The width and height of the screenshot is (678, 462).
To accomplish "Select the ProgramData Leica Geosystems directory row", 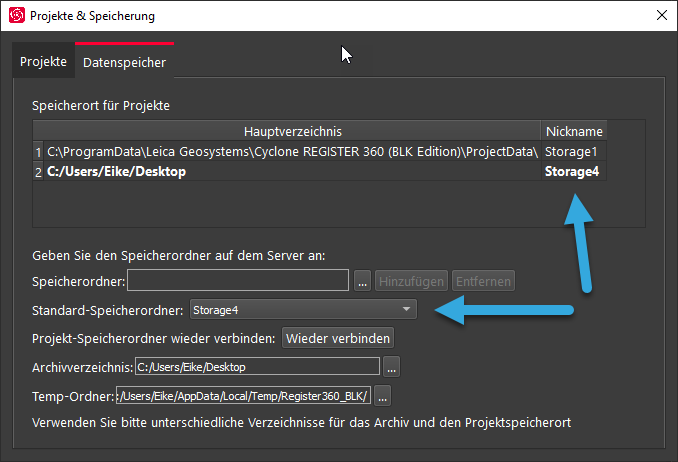I will coord(292,151).
